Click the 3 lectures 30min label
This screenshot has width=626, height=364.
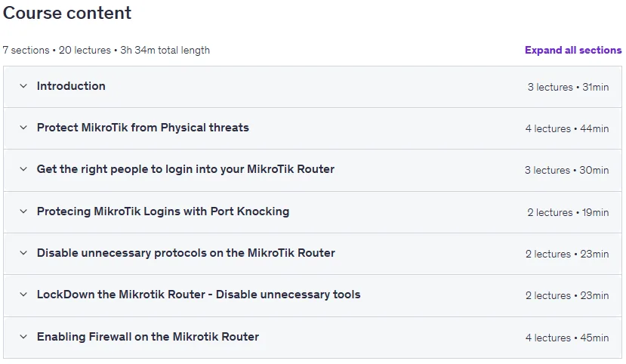pos(566,170)
